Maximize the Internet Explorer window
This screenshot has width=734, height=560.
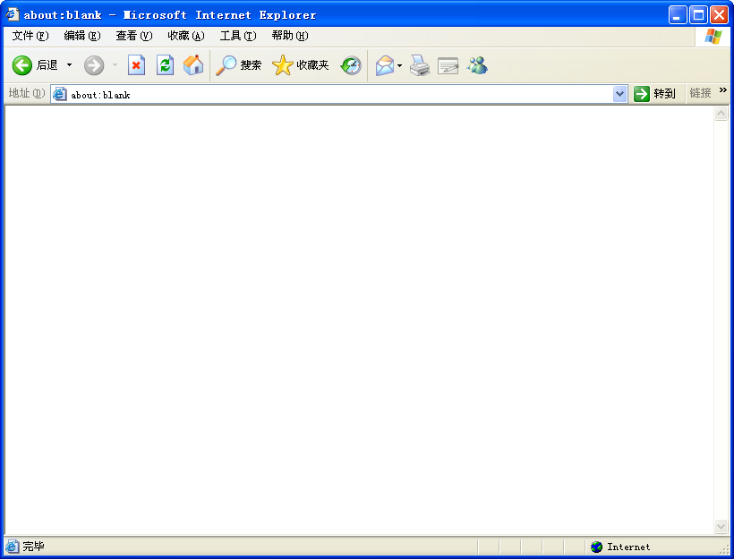[x=698, y=15]
